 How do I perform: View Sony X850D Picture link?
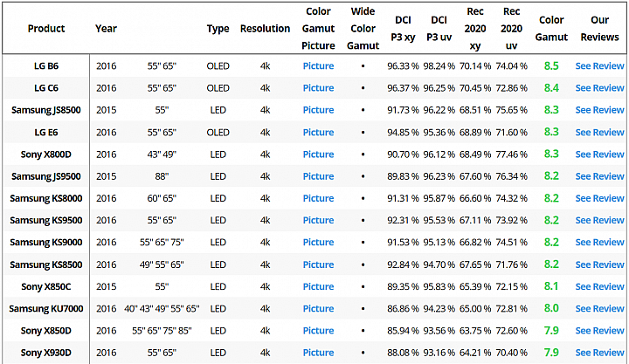click(x=318, y=331)
